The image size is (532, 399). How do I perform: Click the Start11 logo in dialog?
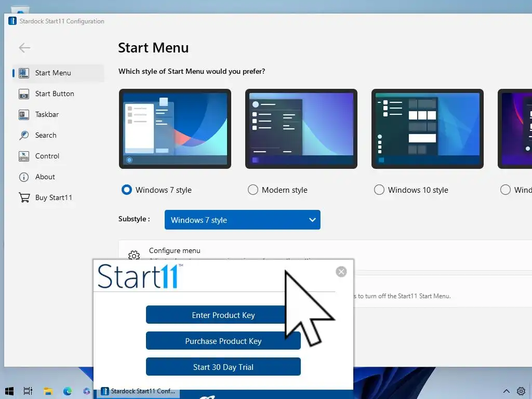tap(140, 276)
